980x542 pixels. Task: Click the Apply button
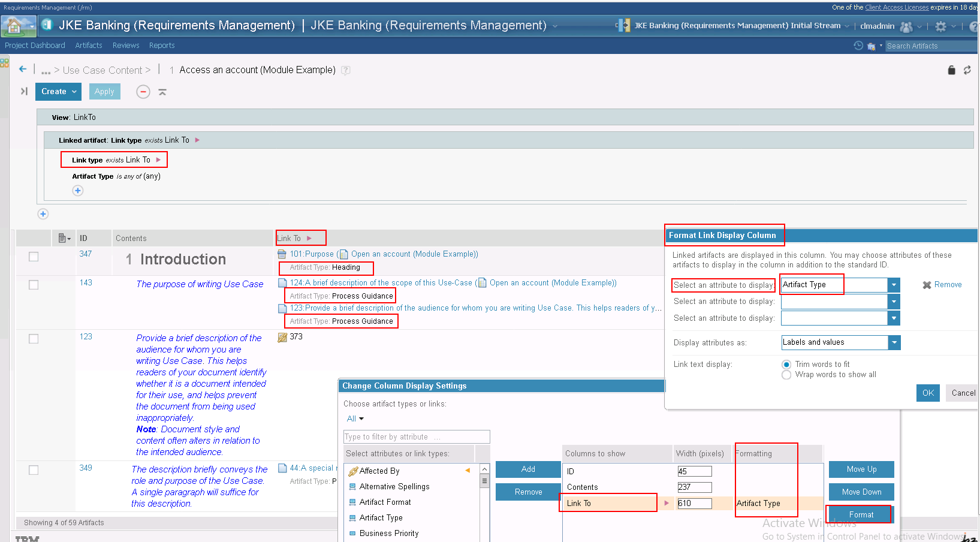pyautogui.click(x=104, y=92)
